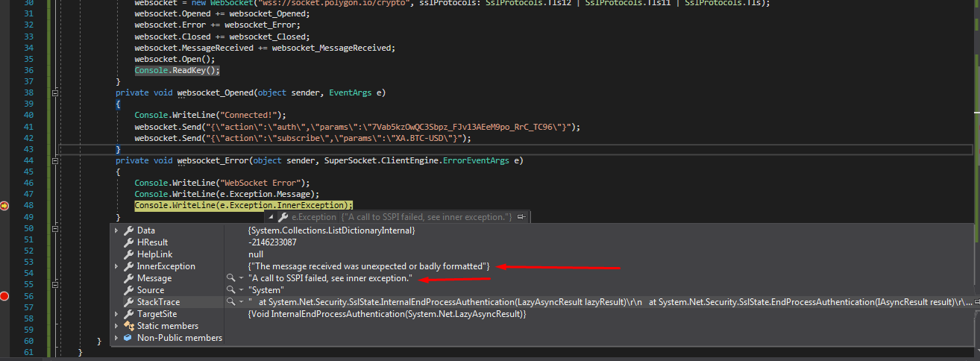Click the Non-Public members cube icon
The width and height of the screenshot is (980, 361).
click(x=128, y=338)
